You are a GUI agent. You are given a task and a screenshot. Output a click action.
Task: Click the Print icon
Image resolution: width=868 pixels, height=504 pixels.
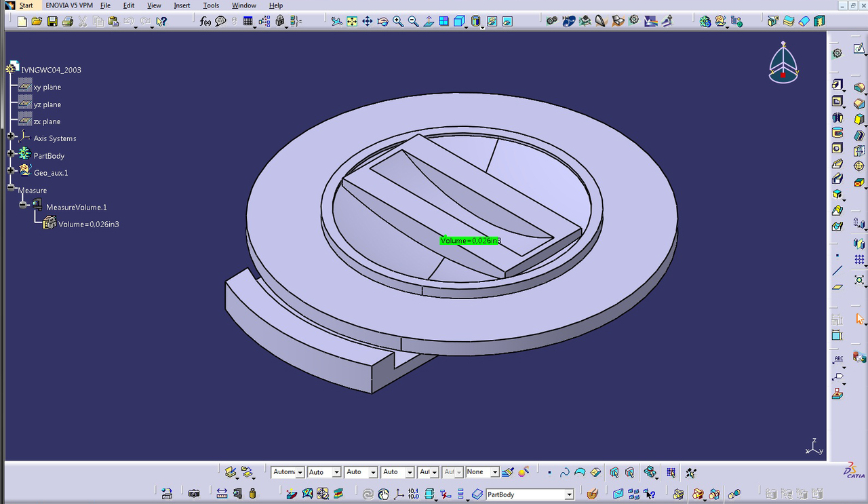[67, 22]
